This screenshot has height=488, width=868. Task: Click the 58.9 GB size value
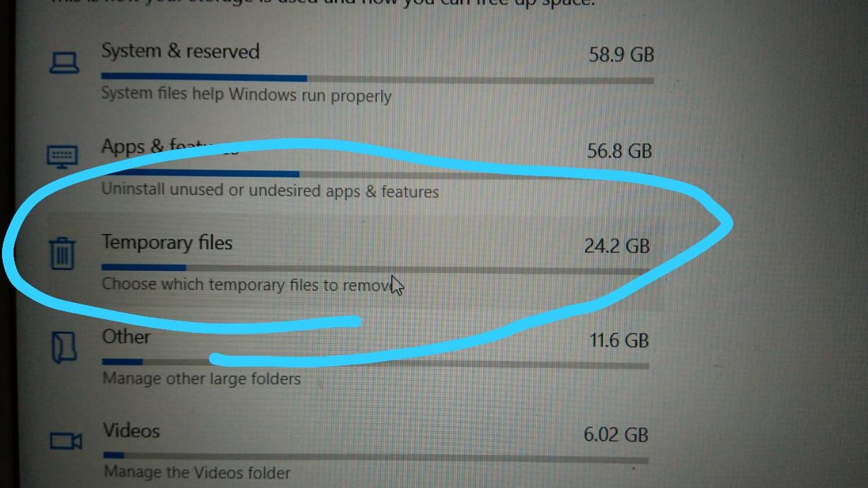[x=621, y=54]
